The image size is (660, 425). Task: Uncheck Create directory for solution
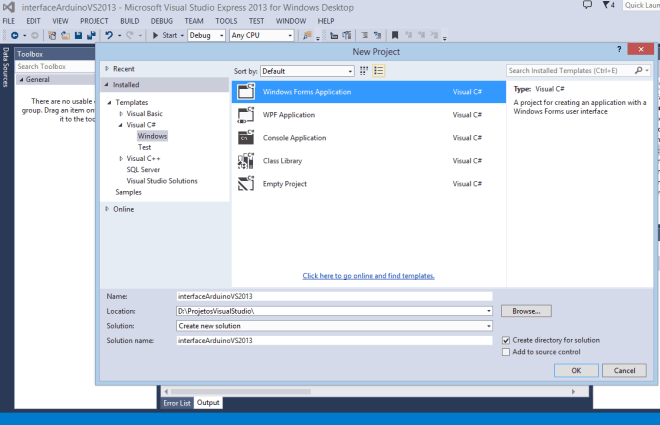click(x=506, y=340)
